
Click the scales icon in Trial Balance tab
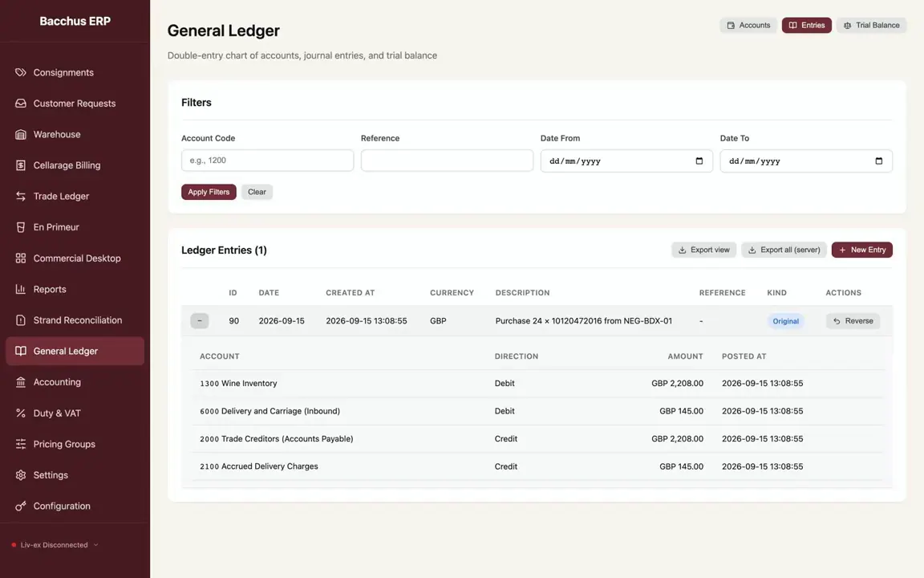tap(847, 26)
